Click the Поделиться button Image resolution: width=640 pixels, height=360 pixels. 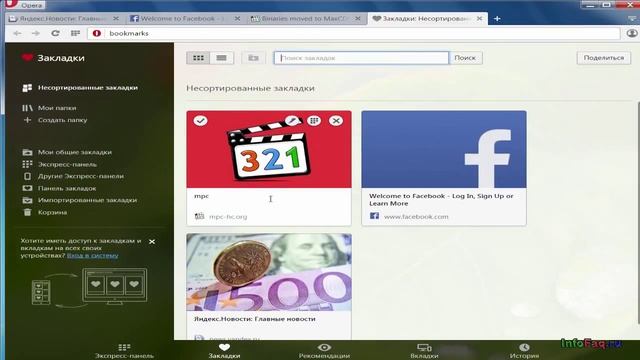pyautogui.click(x=604, y=58)
